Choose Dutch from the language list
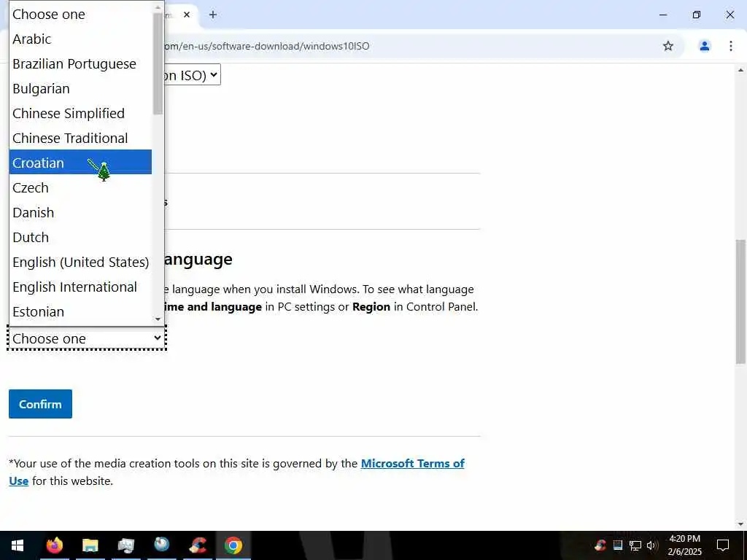 click(80, 237)
